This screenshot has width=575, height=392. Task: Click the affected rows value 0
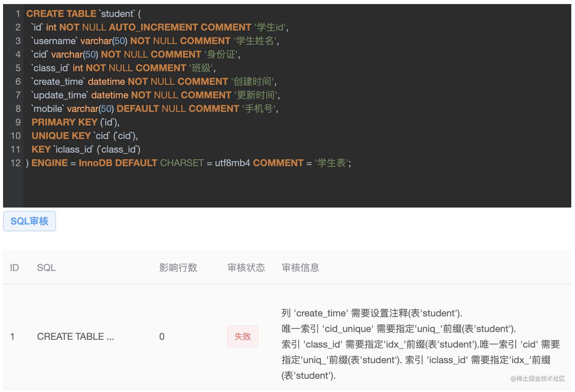click(x=162, y=336)
